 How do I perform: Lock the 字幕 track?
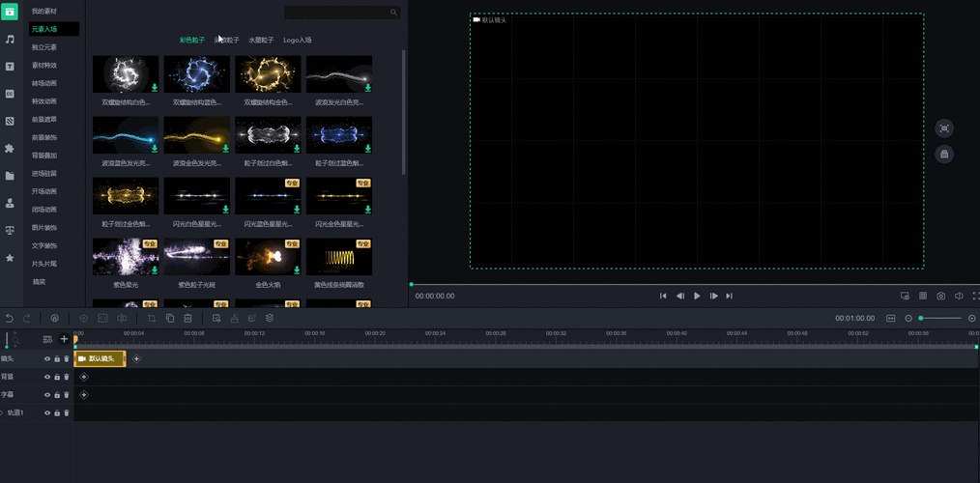coord(57,395)
